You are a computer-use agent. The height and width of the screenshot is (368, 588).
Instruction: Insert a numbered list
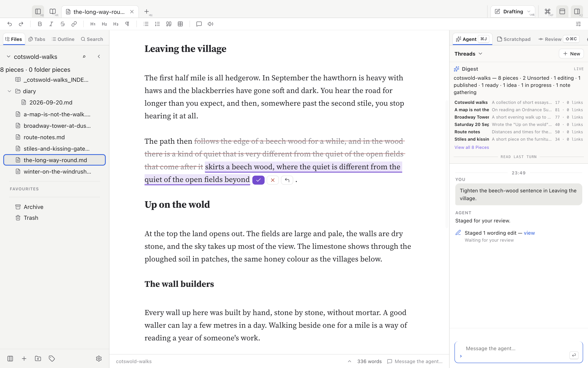pyautogui.click(x=157, y=24)
